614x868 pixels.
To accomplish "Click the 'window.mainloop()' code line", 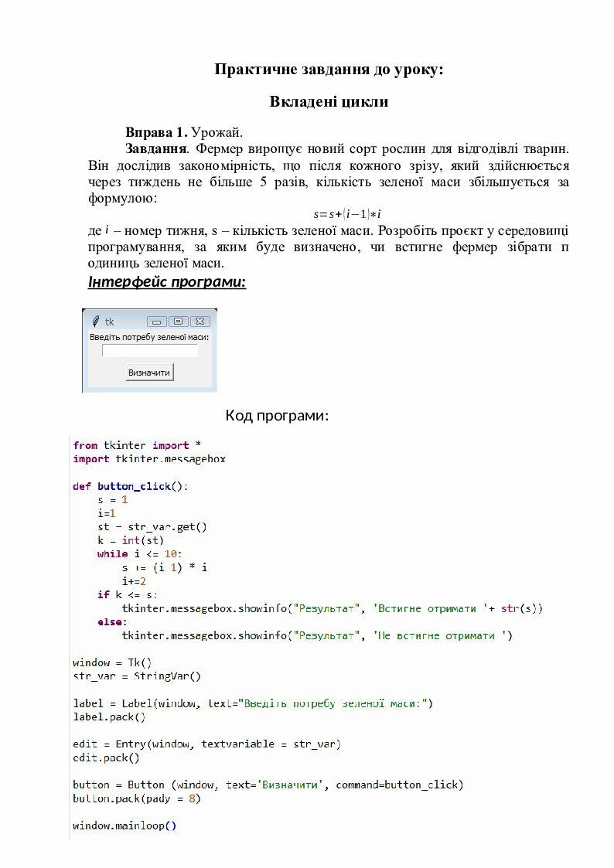I will [x=125, y=825].
